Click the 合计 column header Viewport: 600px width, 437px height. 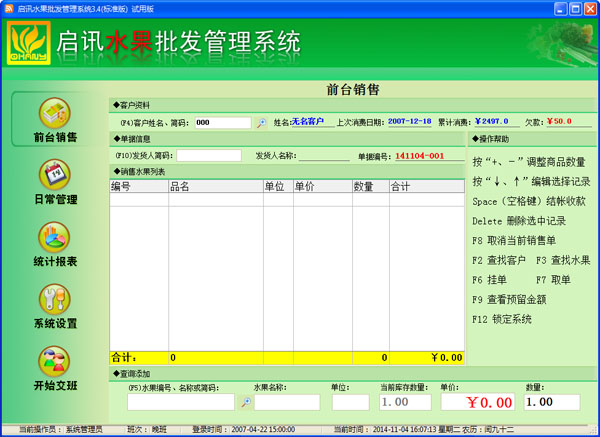426,187
